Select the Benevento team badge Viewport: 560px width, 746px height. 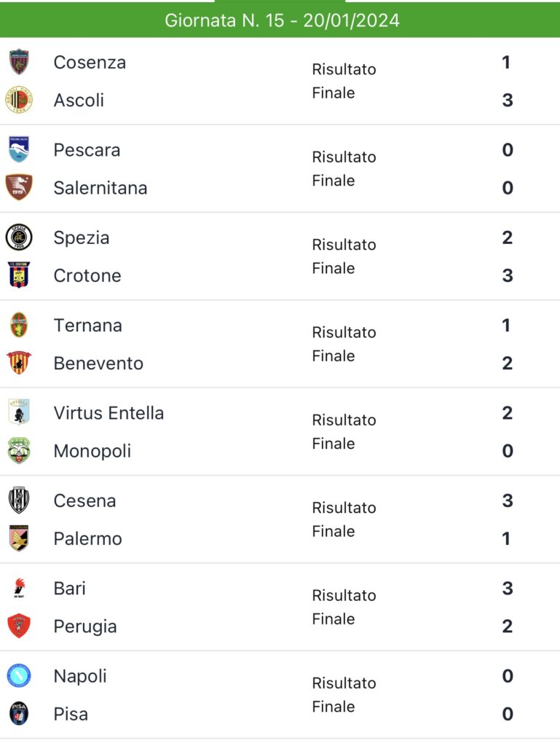coord(19,363)
